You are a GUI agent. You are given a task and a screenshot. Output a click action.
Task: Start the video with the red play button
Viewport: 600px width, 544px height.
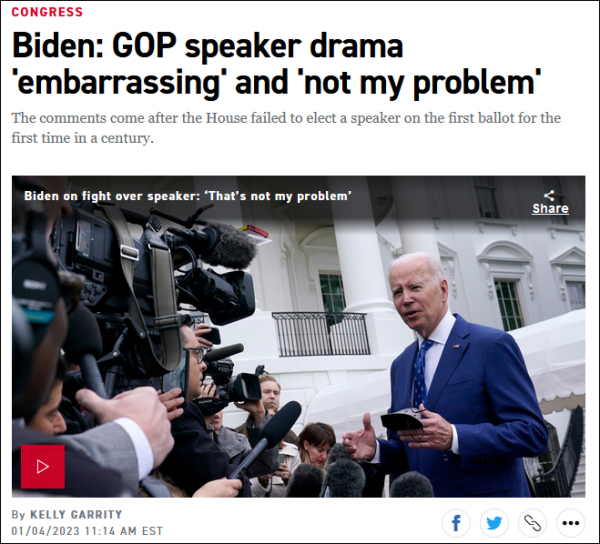coord(43,467)
